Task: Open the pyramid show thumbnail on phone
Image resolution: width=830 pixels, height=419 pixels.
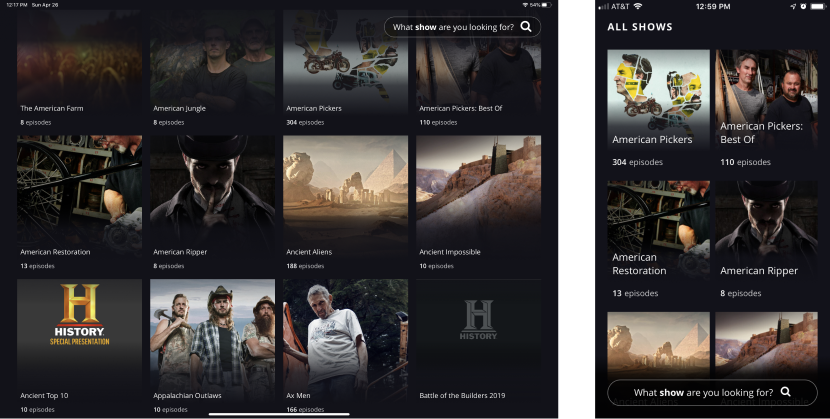Action: [658, 345]
